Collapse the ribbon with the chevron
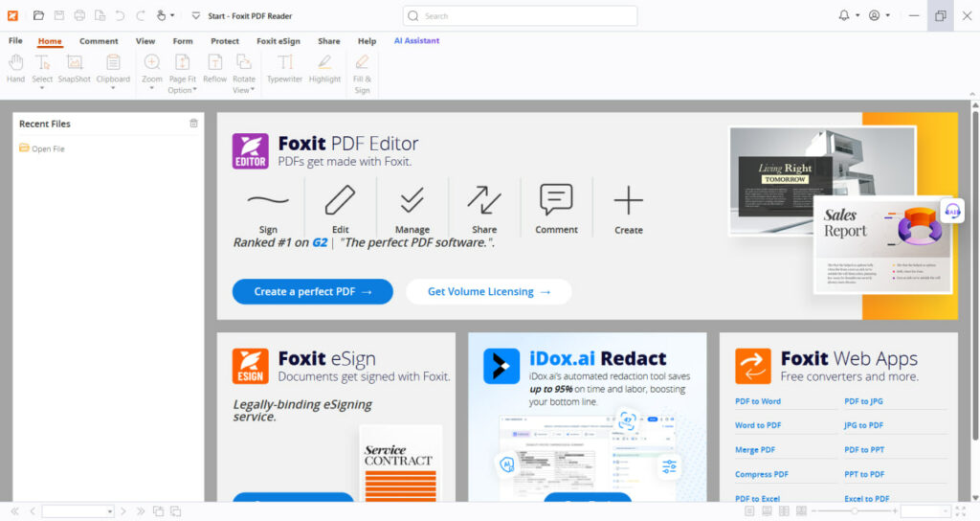This screenshot has height=521, width=980. click(x=972, y=94)
